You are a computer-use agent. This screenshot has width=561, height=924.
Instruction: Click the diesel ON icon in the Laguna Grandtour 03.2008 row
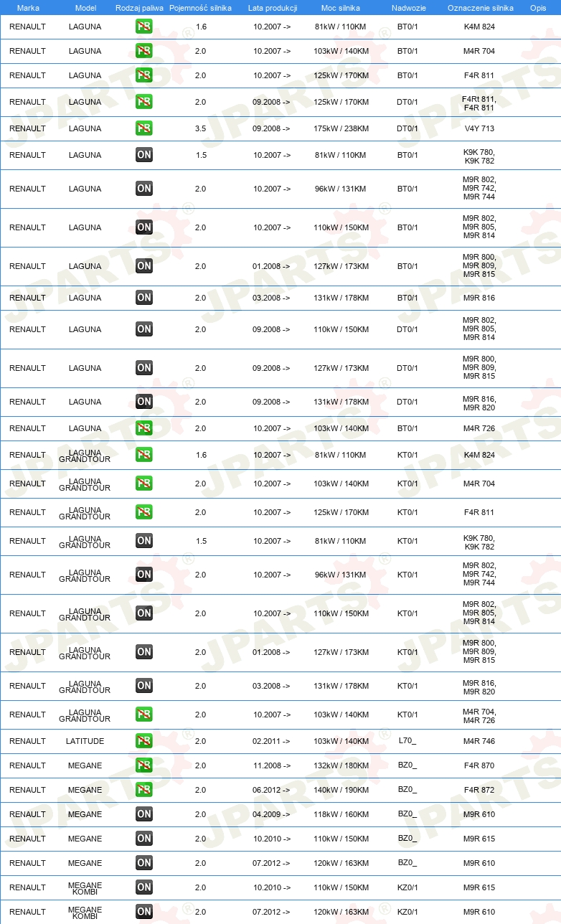(x=144, y=686)
